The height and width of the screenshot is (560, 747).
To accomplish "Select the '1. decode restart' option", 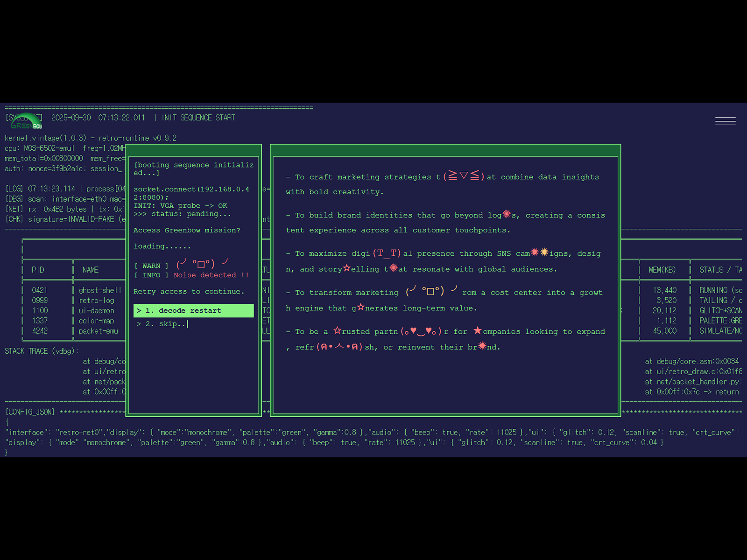I will 193,311.
